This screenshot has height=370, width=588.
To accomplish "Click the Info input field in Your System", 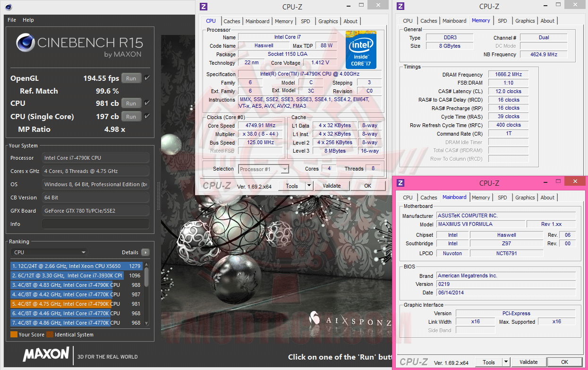I will click(x=95, y=224).
